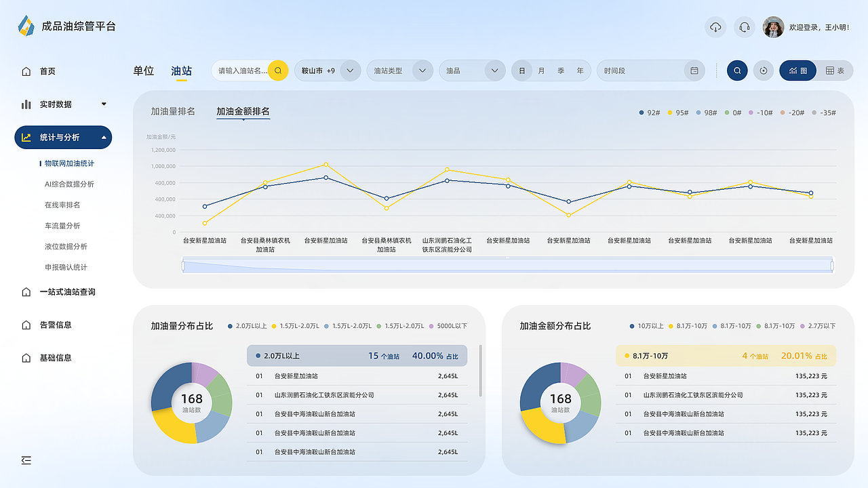Toggle 2.0万L以上 legend in 加油量分布占比
Screen dimensions: 868x488
pos(247,326)
